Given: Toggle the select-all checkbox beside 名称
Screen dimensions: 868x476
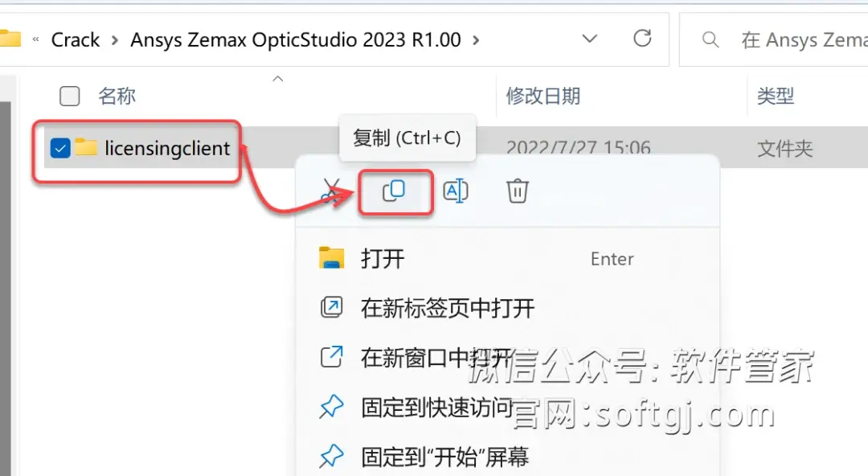Looking at the screenshot, I should pos(70,96).
